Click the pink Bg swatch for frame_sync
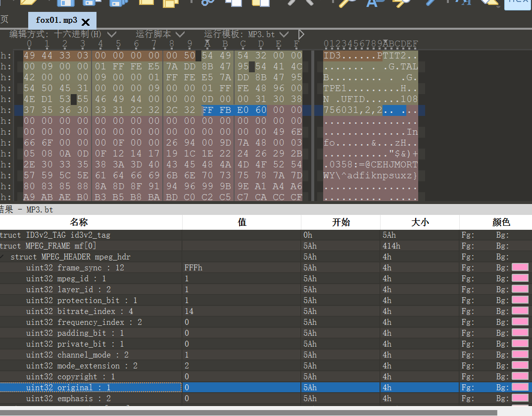The height and width of the screenshot is (416, 532). coord(520,267)
